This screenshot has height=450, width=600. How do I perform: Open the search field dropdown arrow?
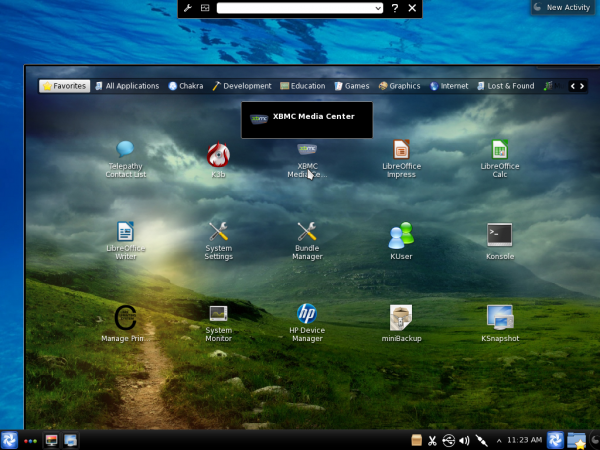(378, 8)
